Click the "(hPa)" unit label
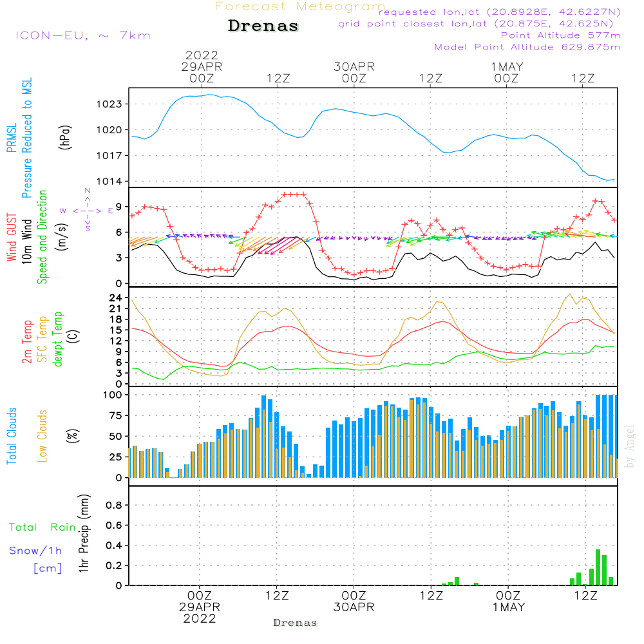 pyautogui.click(x=65, y=137)
